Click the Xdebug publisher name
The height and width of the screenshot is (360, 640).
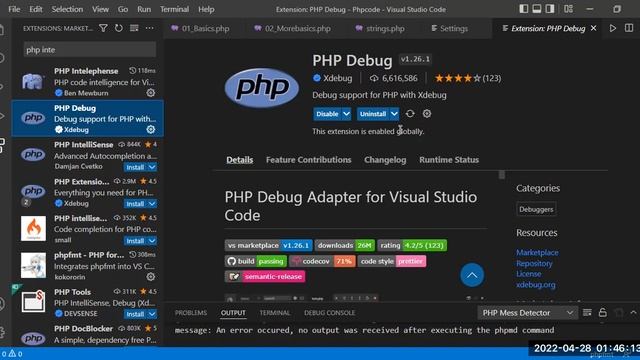338,78
